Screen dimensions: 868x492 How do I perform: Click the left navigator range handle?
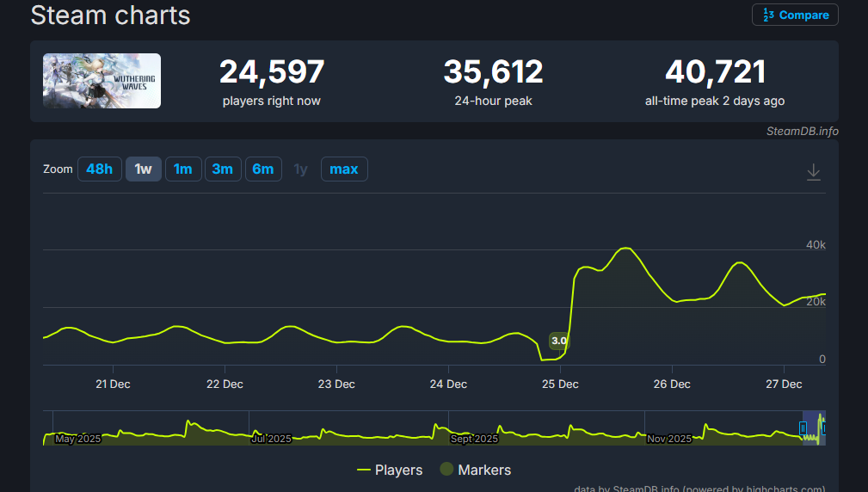(x=804, y=427)
